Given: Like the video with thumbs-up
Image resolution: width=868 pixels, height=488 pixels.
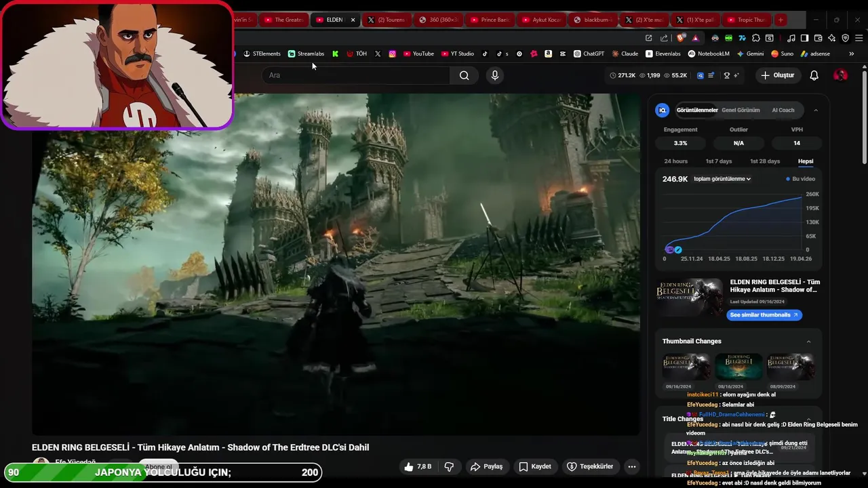Looking at the screenshot, I should (418, 466).
